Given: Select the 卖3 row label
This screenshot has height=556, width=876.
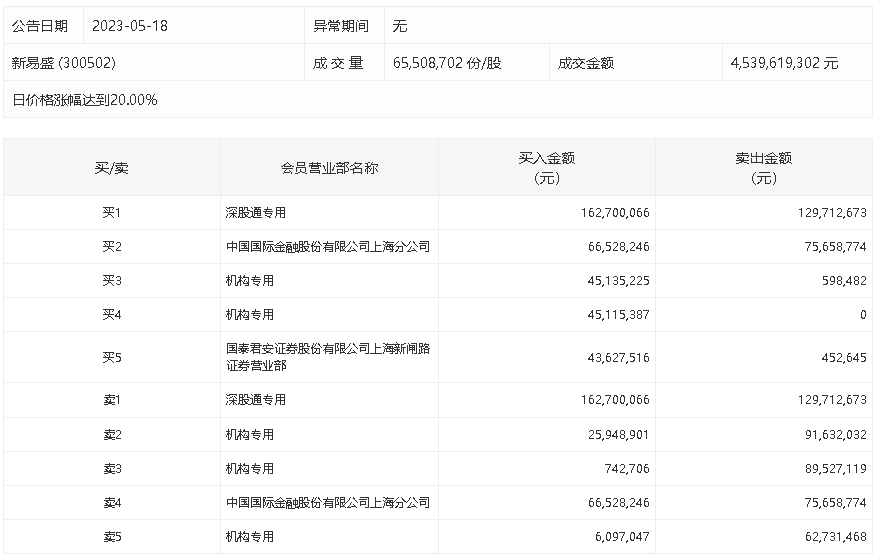Looking at the screenshot, I should [x=112, y=468].
